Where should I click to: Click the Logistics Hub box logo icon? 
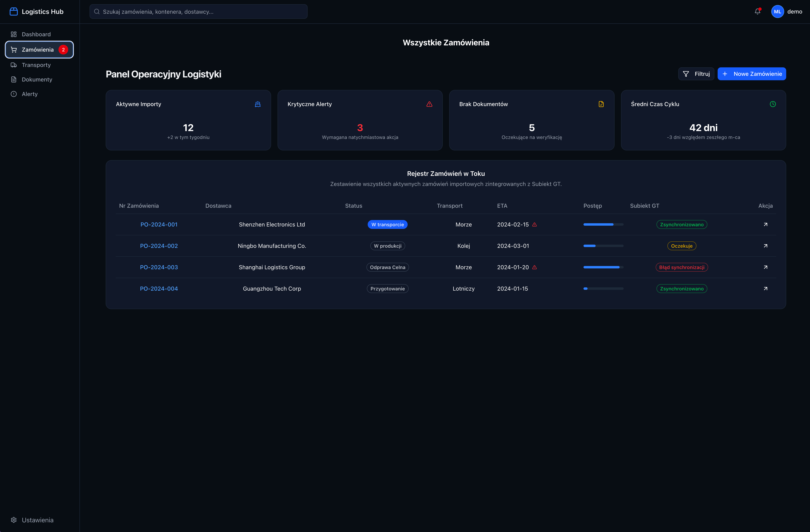click(14, 11)
